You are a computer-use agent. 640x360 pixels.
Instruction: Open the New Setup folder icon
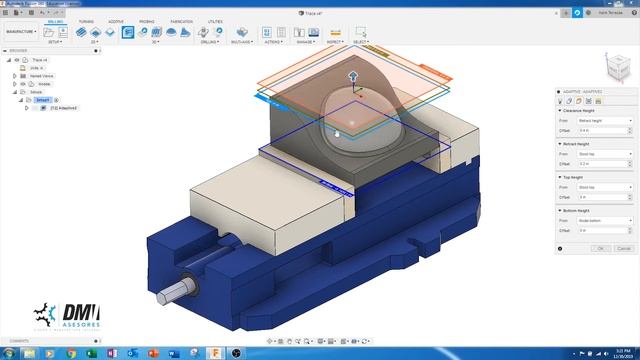[x=49, y=32]
